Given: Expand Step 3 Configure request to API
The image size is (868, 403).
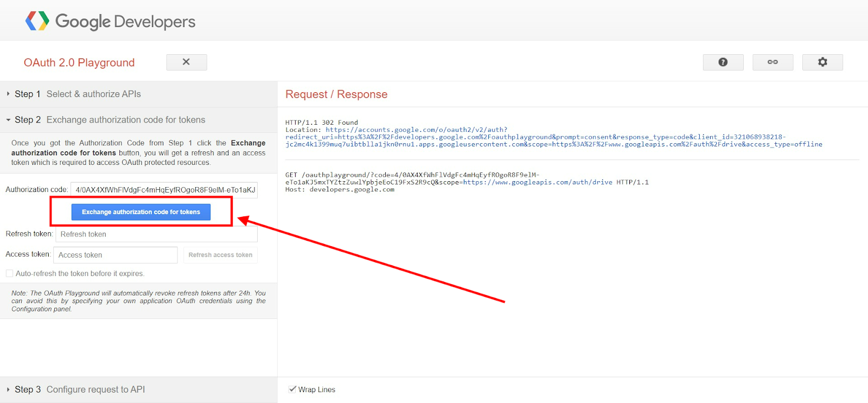Looking at the screenshot, I should (138, 389).
